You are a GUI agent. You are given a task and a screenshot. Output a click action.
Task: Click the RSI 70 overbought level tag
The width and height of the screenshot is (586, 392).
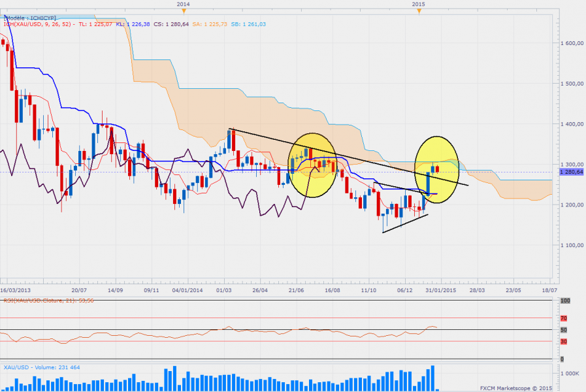click(564, 318)
